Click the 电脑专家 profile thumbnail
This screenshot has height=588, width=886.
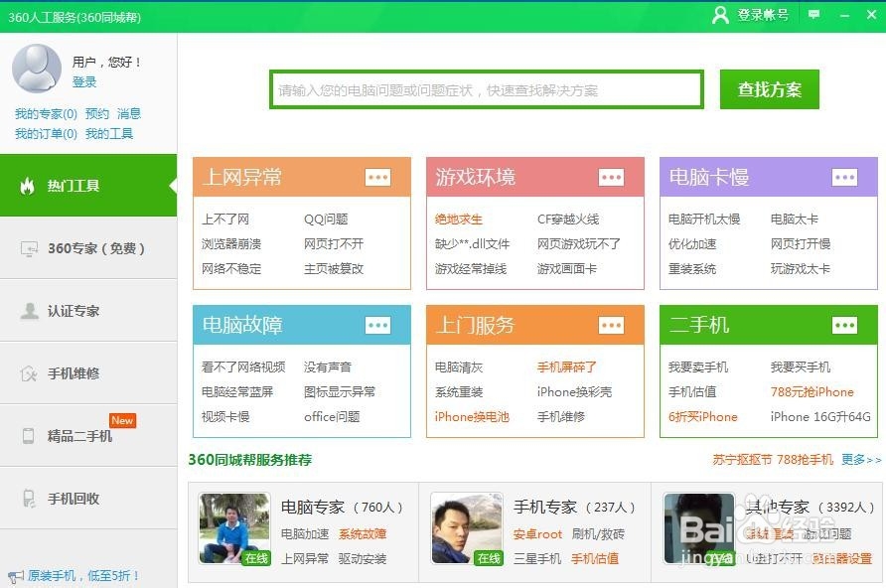click(234, 527)
